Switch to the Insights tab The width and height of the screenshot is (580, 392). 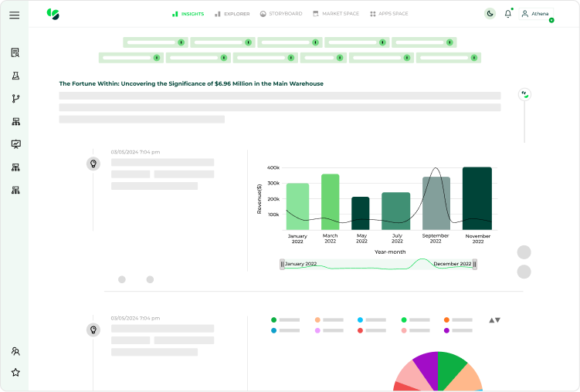click(x=188, y=14)
